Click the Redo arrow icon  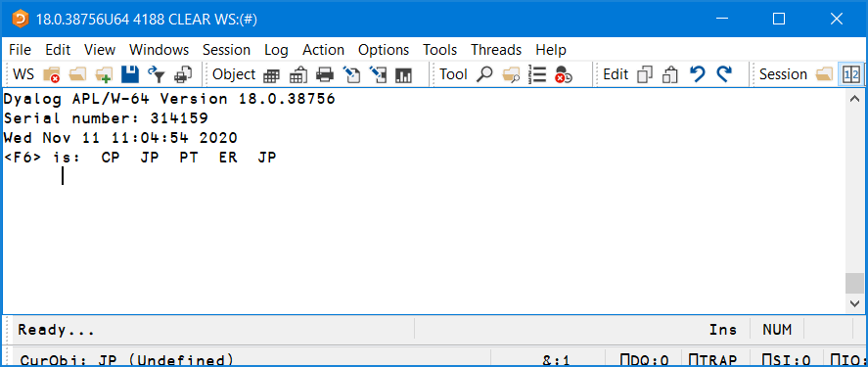724,74
